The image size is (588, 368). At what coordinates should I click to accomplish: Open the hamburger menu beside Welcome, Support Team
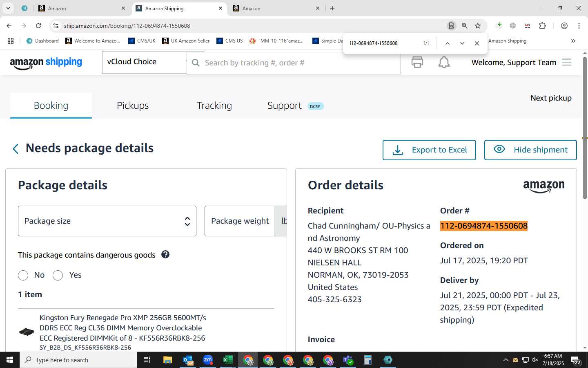[x=566, y=62]
